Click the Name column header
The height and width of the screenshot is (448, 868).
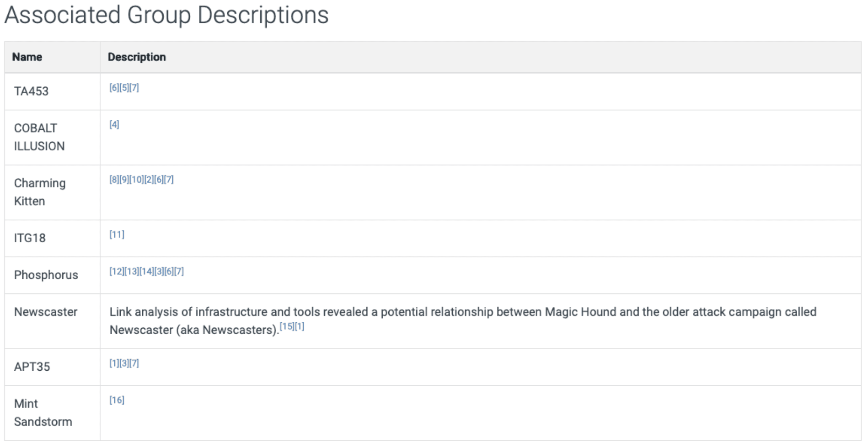tap(27, 57)
